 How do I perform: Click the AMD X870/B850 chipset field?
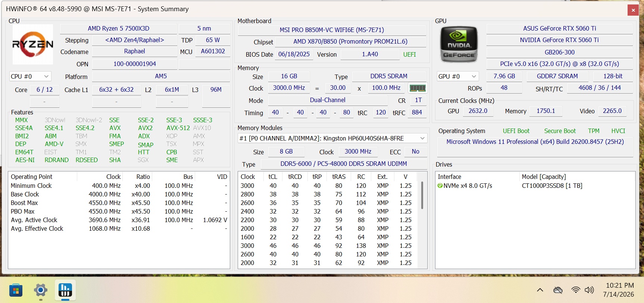click(x=350, y=41)
